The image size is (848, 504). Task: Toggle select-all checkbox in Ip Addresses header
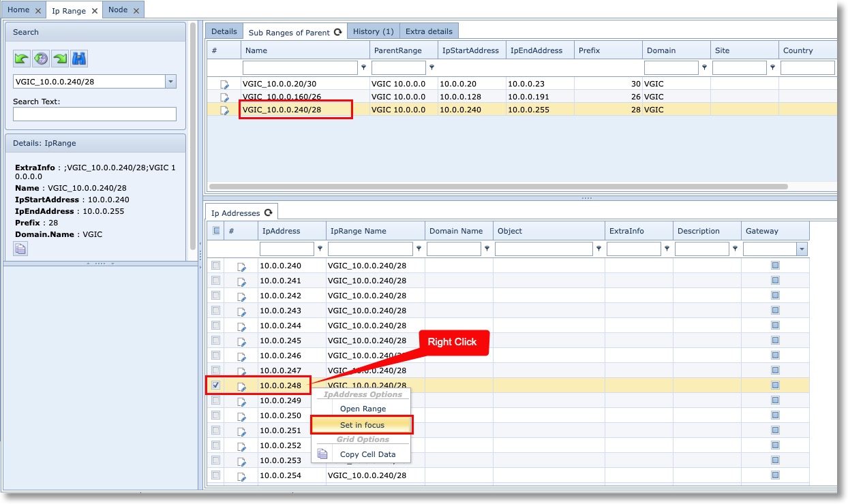[x=216, y=231]
